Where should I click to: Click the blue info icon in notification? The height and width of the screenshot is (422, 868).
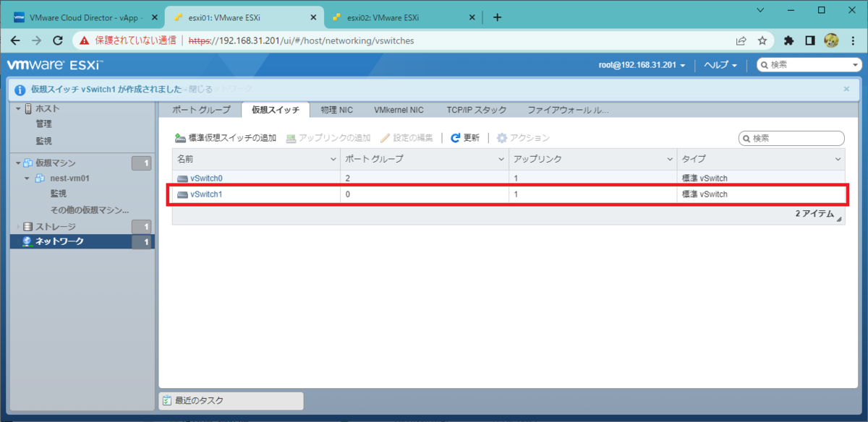click(x=20, y=90)
